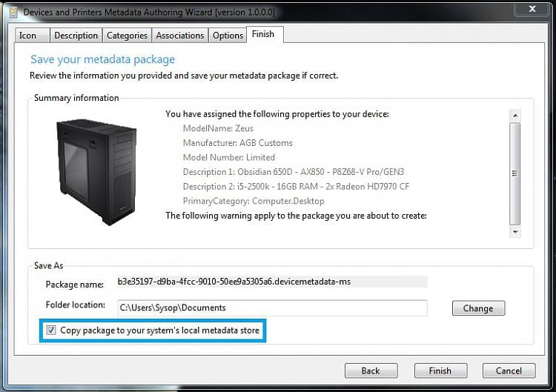Cancel the wizard
556x392 pixels.
coord(509,371)
